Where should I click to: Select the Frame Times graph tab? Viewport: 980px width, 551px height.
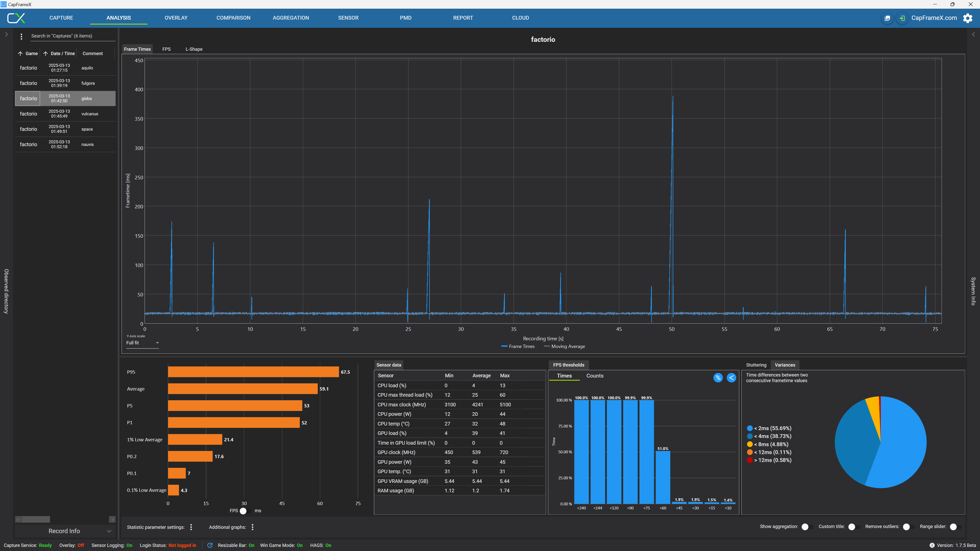click(x=137, y=49)
